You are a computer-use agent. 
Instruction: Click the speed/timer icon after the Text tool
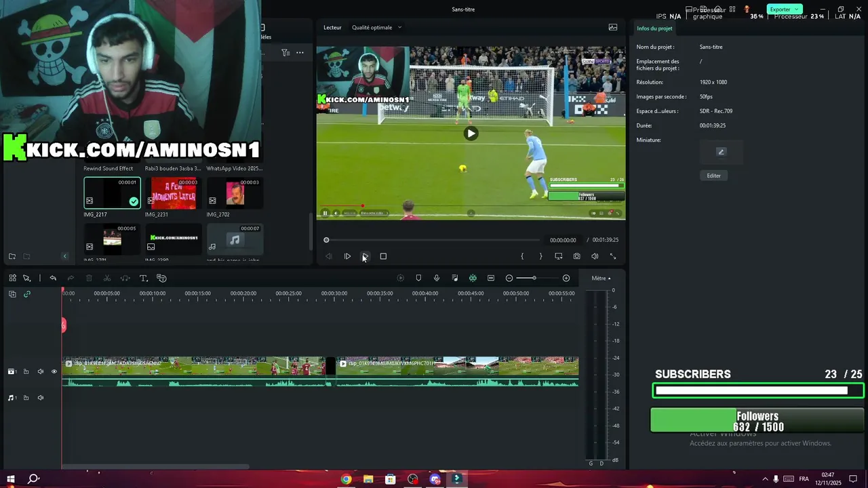161,278
